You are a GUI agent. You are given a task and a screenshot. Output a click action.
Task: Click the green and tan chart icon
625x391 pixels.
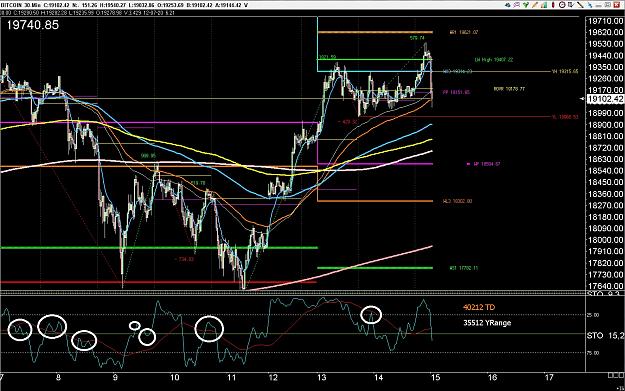544,5
